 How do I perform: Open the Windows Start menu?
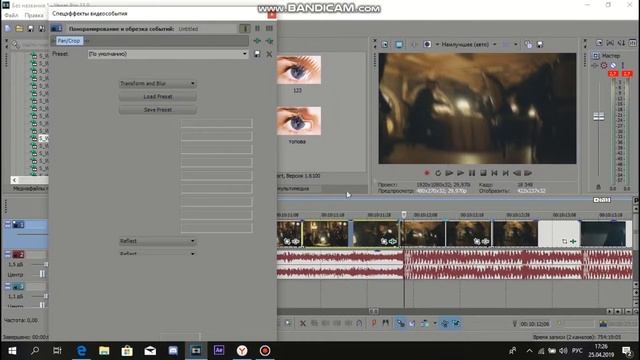coord(12,351)
